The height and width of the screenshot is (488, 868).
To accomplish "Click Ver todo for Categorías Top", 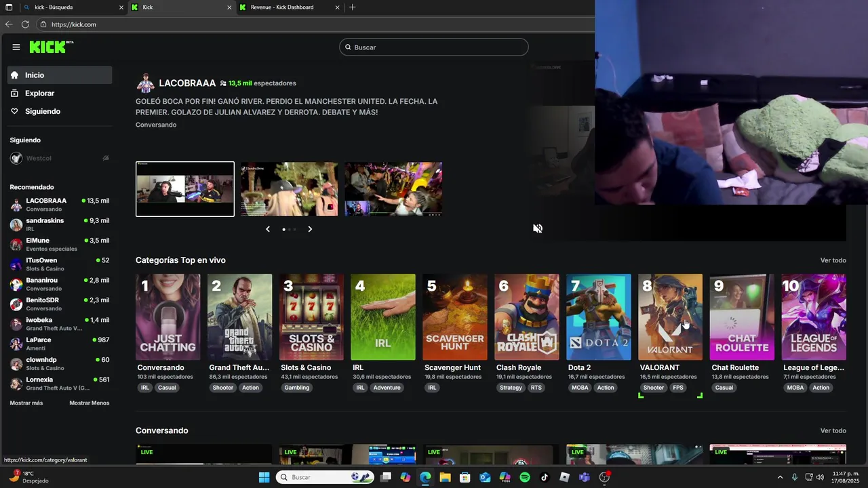I will (833, 260).
